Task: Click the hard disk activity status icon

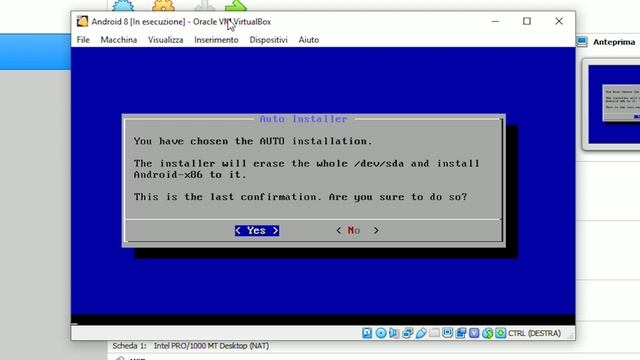Action: click(367, 333)
